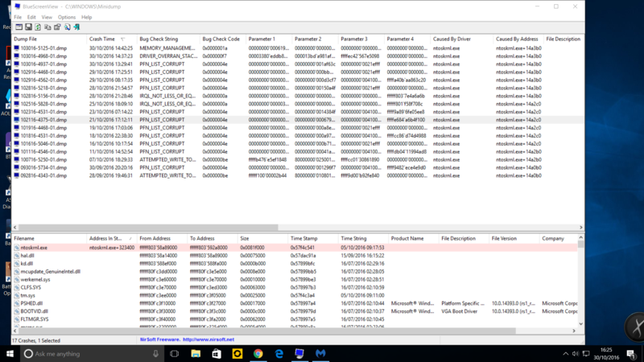Open Task View on taskbar
The height and width of the screenshot is (362, 644).
click(175, 354)
